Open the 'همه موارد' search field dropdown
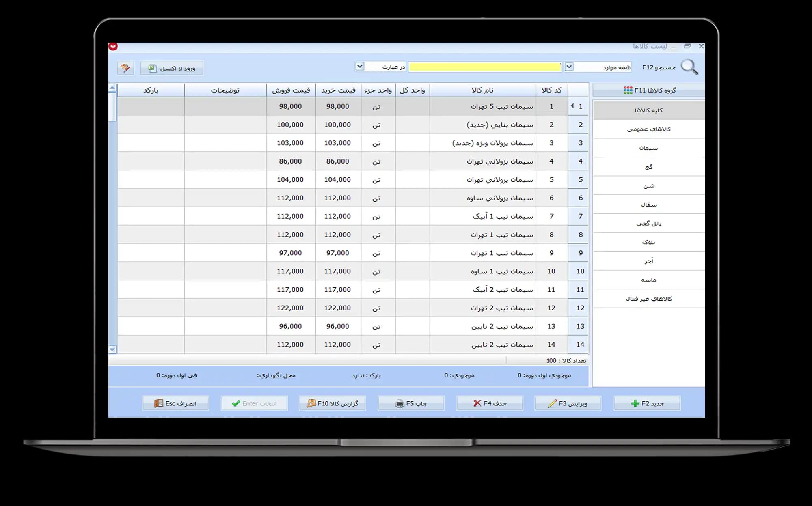The height and width of the screenshot is (506, 812). click(x=569, y=67)
